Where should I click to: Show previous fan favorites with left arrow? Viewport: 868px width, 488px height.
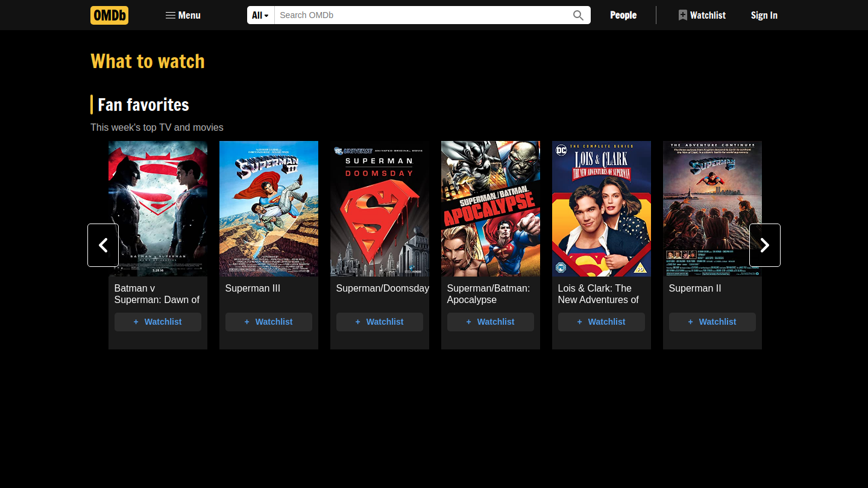click(103, 245)
